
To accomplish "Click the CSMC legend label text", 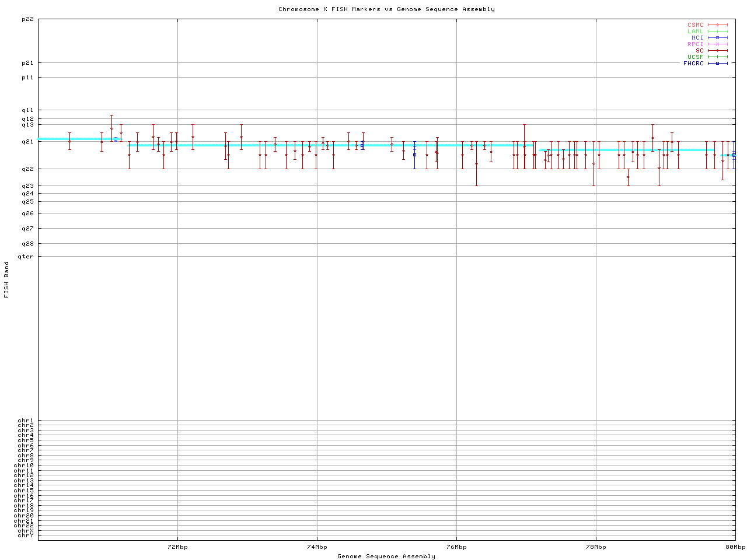I will click(695, 25).
